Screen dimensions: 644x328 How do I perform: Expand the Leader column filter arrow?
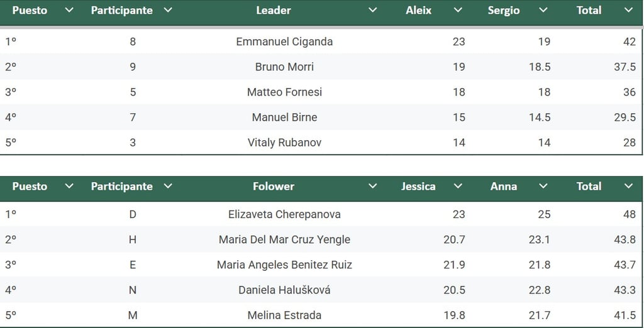click(x=373, y=10)
